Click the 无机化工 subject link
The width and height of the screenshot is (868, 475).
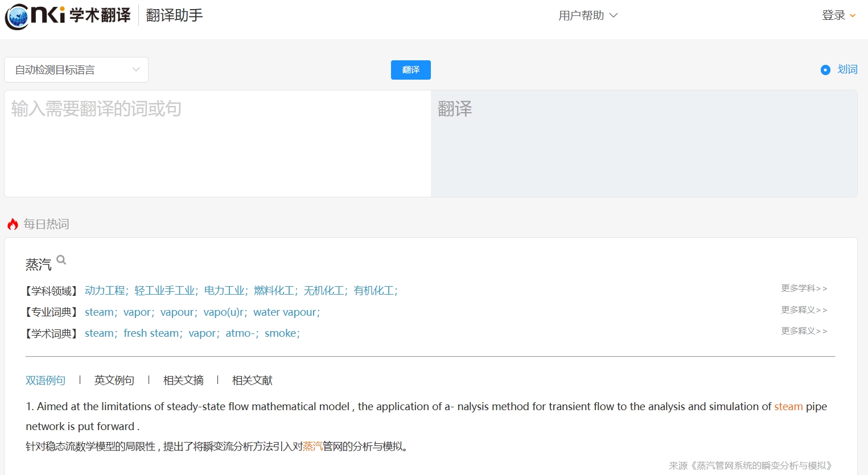tap(324, 291)
